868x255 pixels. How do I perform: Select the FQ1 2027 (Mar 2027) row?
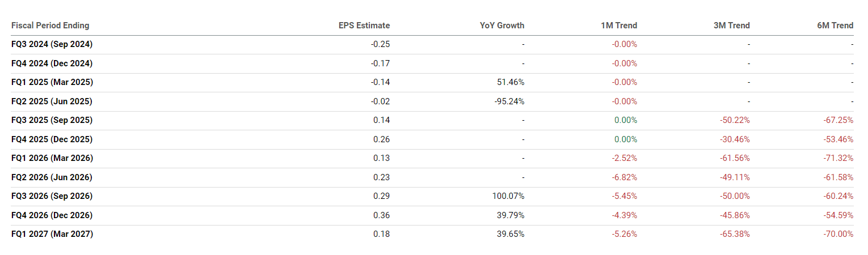[x=52, y=234]
